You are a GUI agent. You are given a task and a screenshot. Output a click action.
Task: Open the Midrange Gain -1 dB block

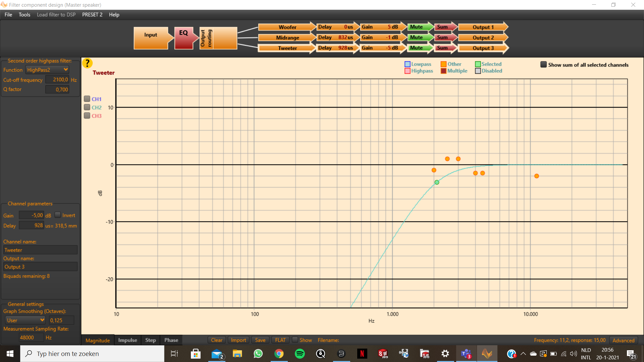tap(383, 38)
